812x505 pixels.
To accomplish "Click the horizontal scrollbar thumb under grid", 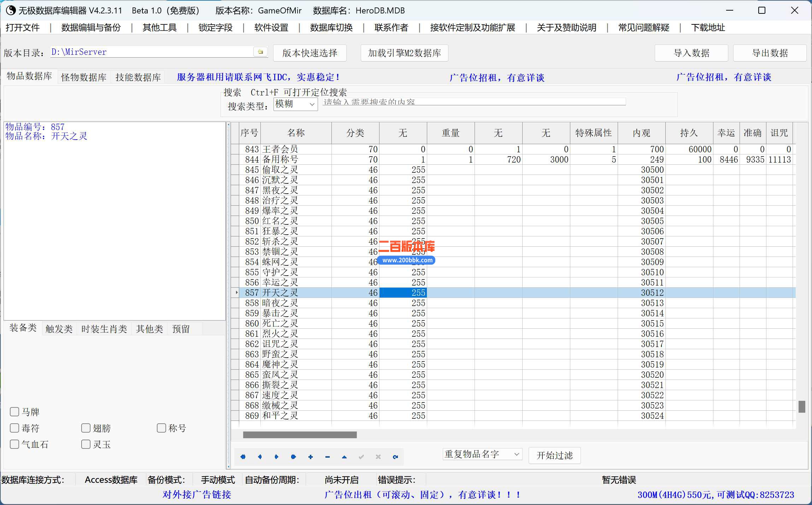I will pos(300,435).
